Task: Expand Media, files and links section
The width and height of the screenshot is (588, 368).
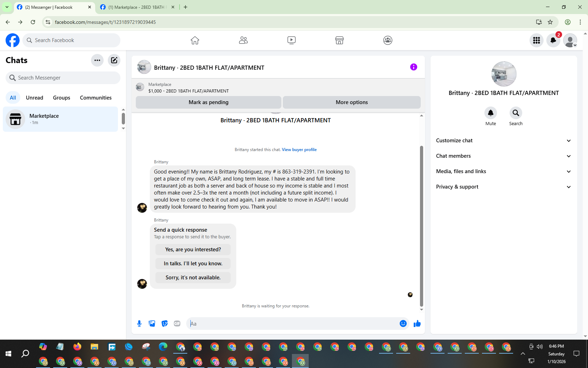Action: pos(504,171)
